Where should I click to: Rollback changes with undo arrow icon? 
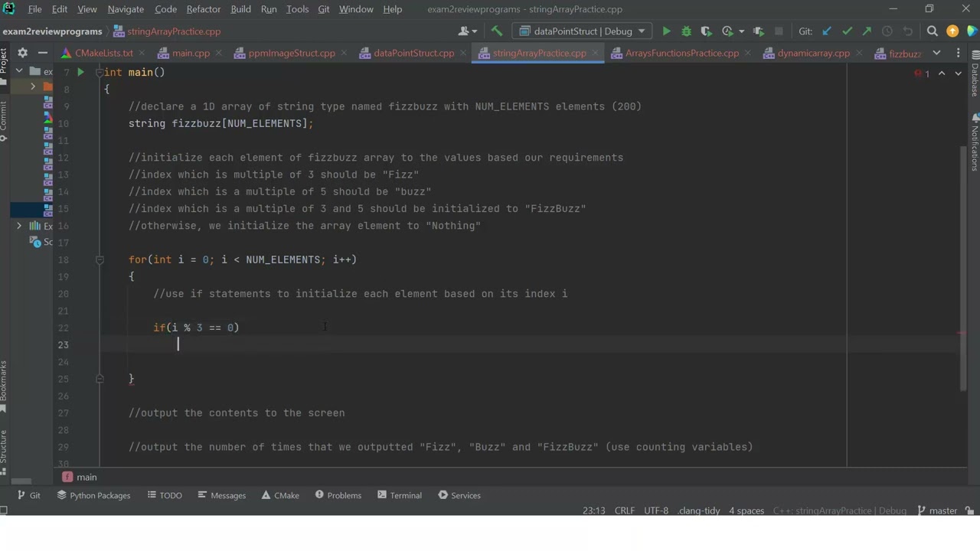tap(908, 31)
